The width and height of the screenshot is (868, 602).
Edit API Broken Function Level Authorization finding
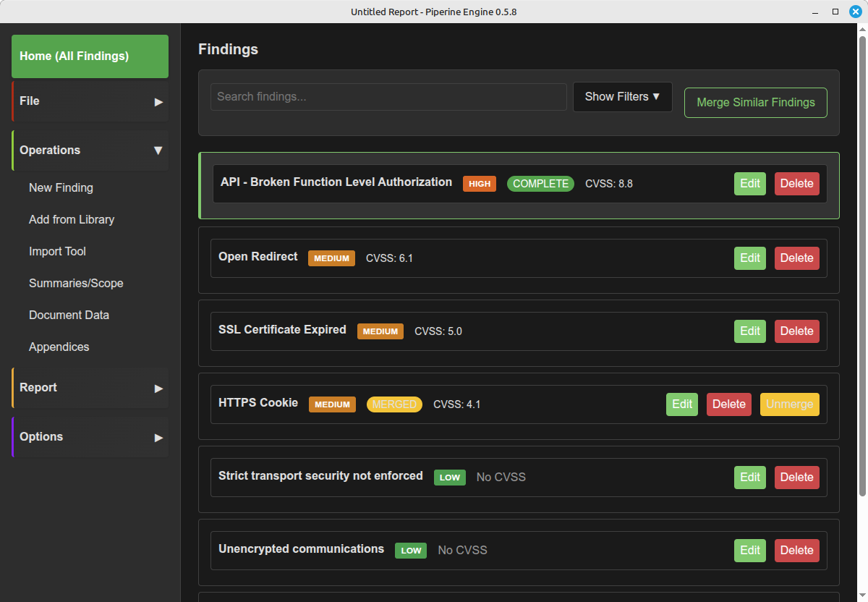749,184
